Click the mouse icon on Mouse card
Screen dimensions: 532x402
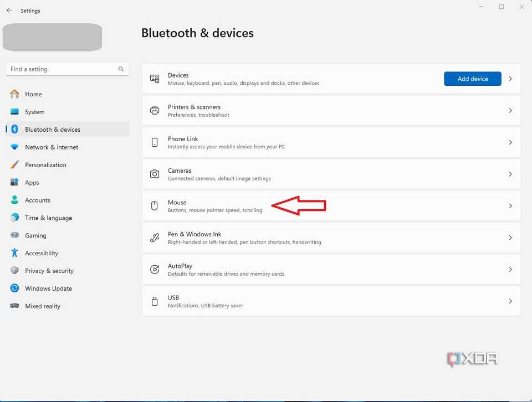pyautogui.click(x=155, y=206)
